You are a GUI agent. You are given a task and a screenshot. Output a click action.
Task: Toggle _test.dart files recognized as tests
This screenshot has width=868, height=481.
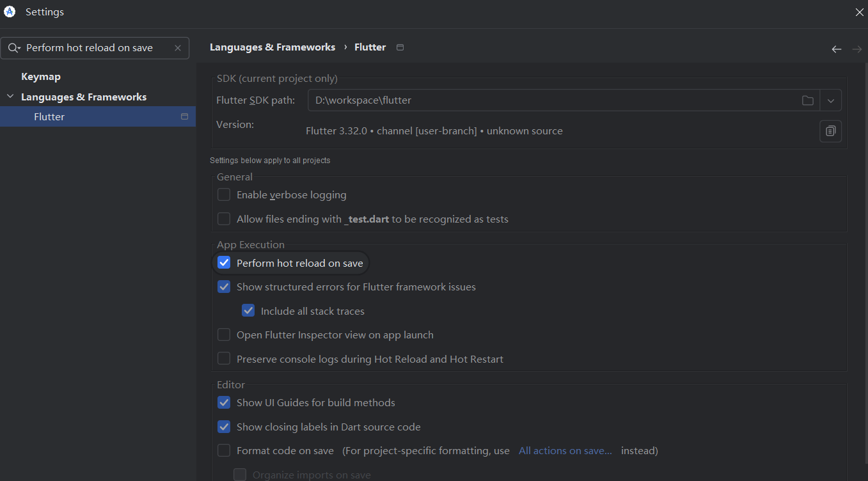pos(224,219)
